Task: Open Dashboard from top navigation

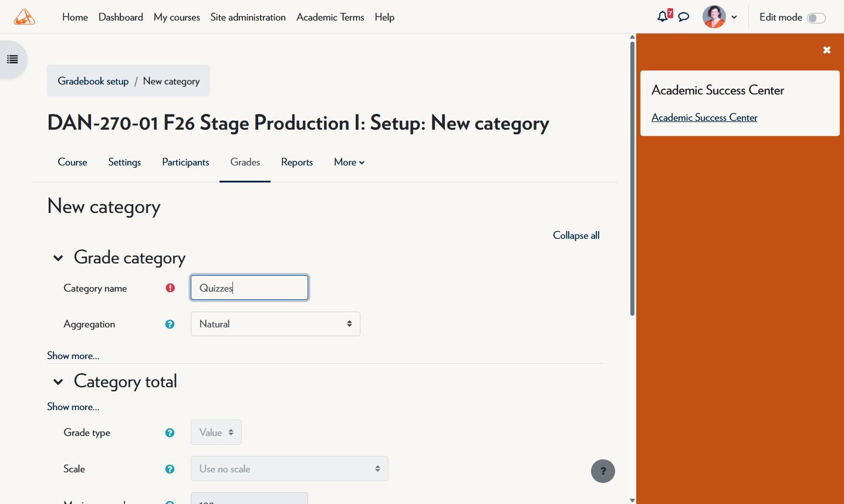Action: pos(121,17)
